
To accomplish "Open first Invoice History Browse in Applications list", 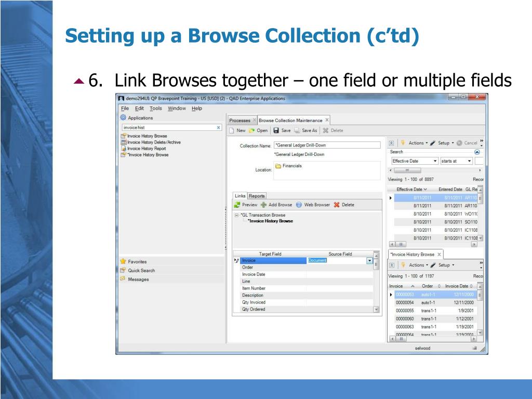I will (147, 136).
